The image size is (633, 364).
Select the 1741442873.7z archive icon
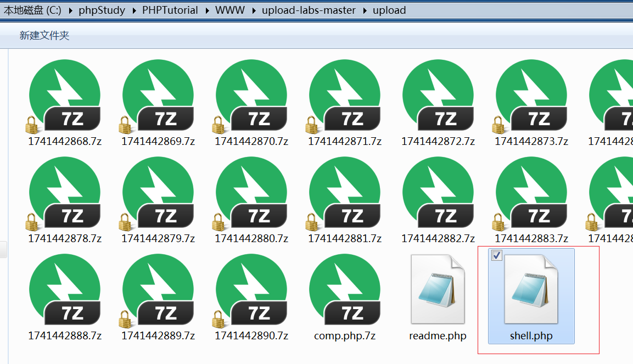(x=531, y=96)
